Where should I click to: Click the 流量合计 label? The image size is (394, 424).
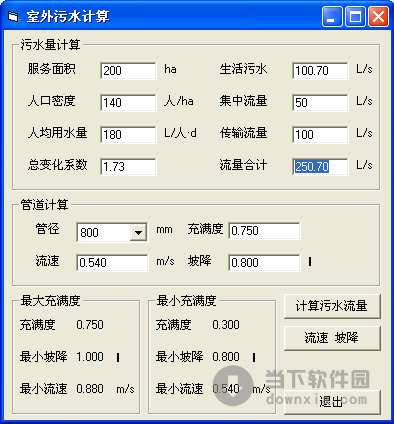click(243, 165)
